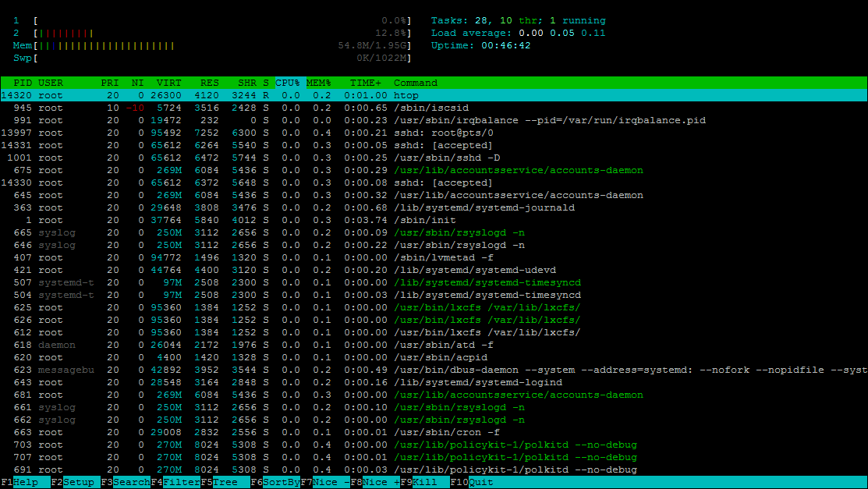The image size is (868, 489).
Task: Click the TIME+ column header
Action: pyautogui.click(x=365, y=83)
